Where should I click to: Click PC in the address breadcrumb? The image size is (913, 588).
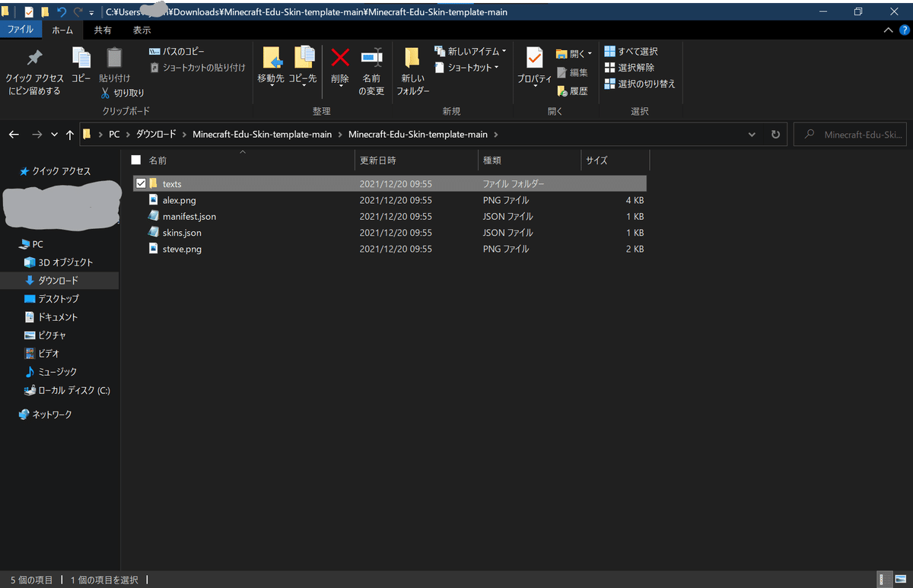coord(114,135)
